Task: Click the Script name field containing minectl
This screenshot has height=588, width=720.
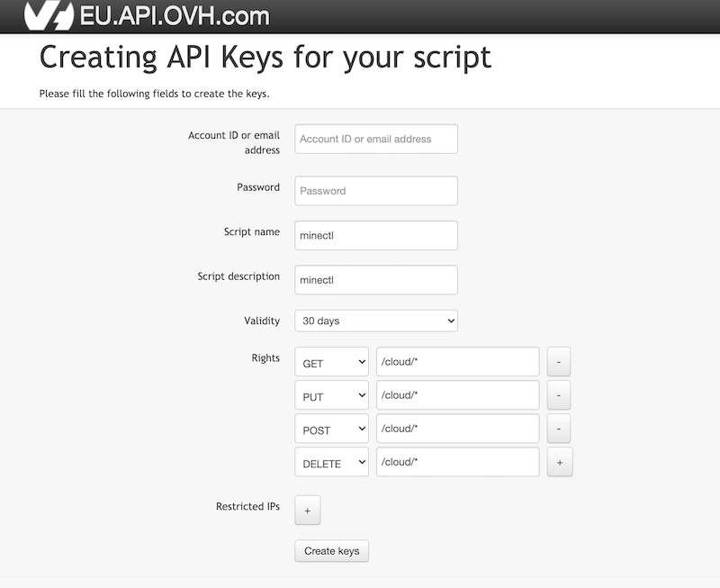Action: click(x=376, y=235)
